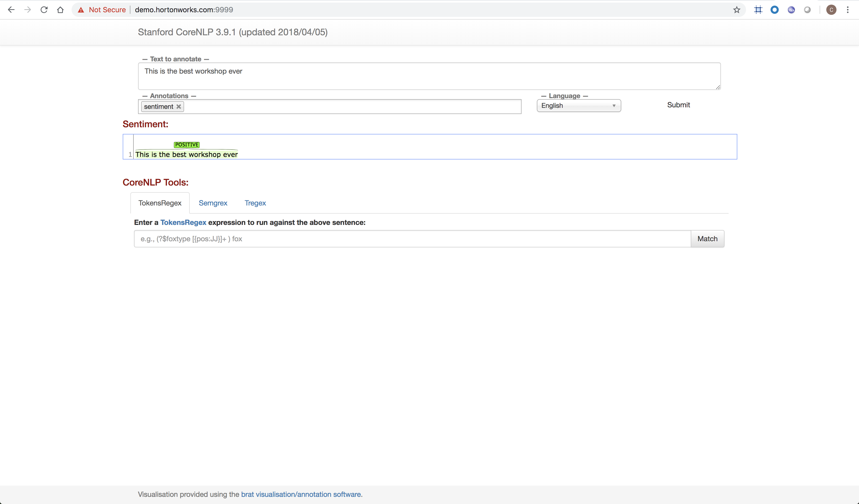
Task: Open the Language dropdown showing English
Action: click(x=579, y=106)
